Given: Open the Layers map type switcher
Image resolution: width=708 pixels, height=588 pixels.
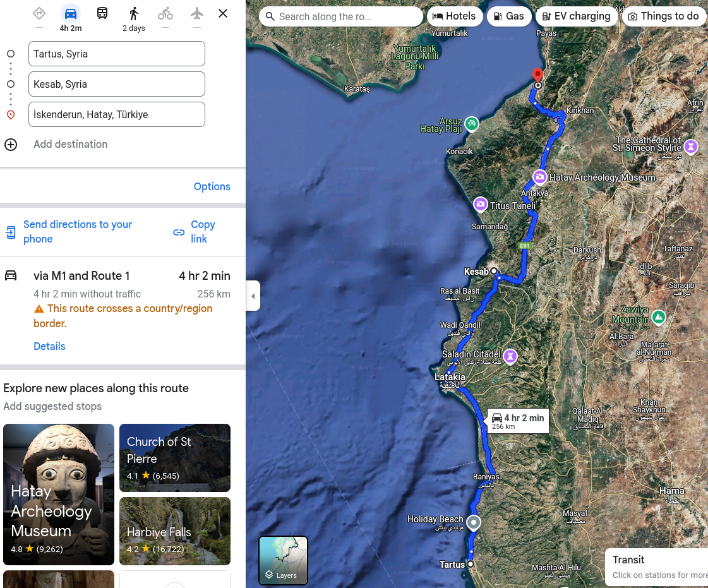Looking at the screenshot, I should tap(283, 560).
